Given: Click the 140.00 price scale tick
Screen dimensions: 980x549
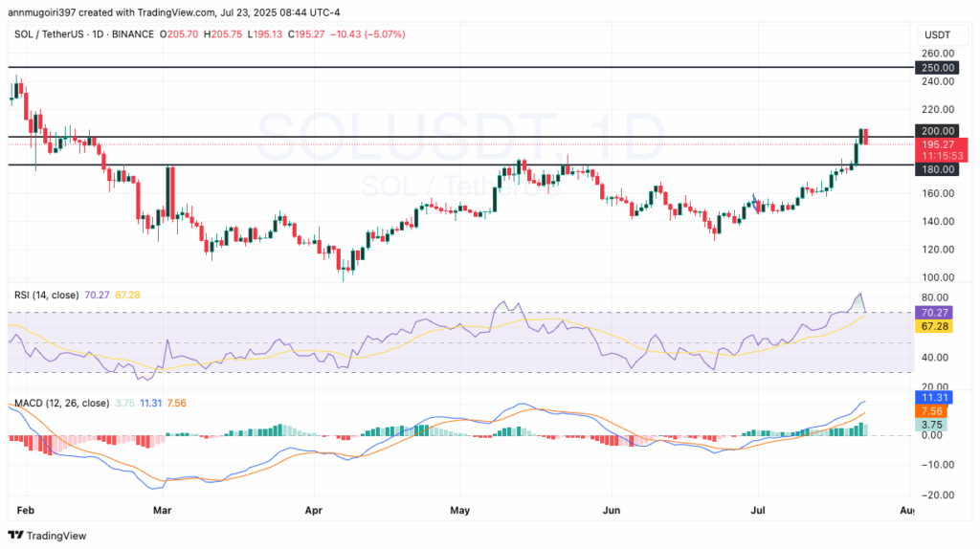Looking at the screenshot, I should (938, 221).
